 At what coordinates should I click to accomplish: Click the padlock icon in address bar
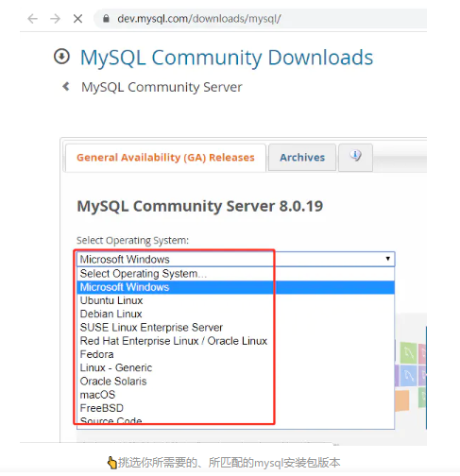coord(106,19)
